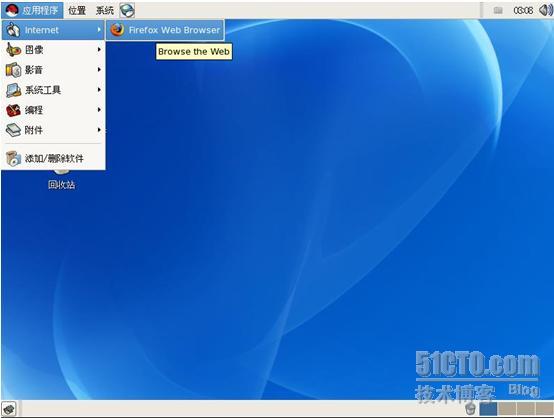Launch the web browser panel launcher icon
This screenshot has height=418, width=554.
[x=127, y=10]
